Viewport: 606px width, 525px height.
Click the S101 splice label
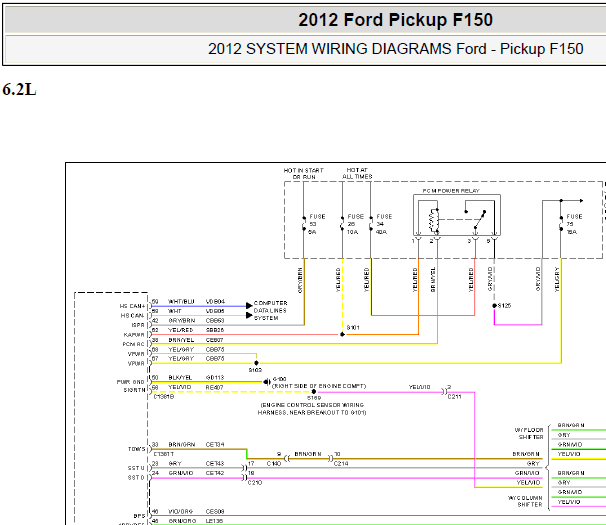[x=353, y=327]
